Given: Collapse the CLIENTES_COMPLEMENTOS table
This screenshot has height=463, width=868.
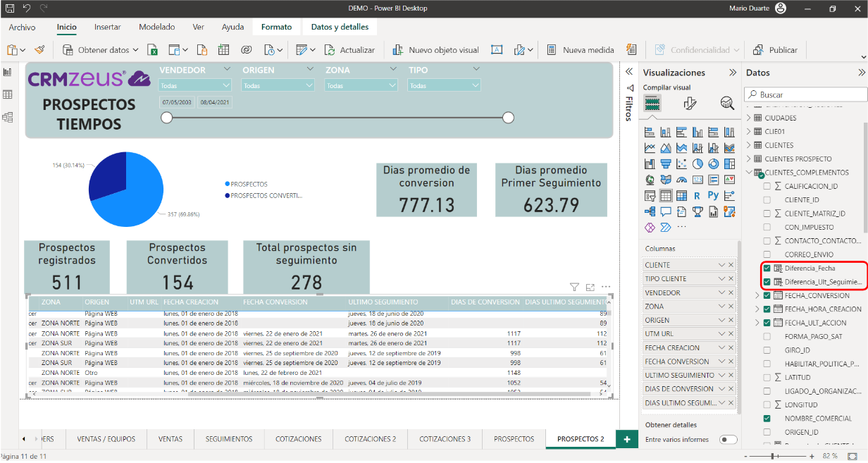Looking at the screenshot, I should click(x=749, y=172).
